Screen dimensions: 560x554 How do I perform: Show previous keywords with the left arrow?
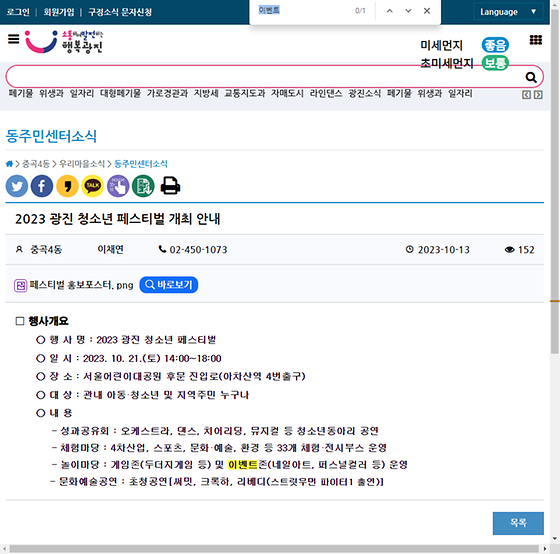coord(526,95)
